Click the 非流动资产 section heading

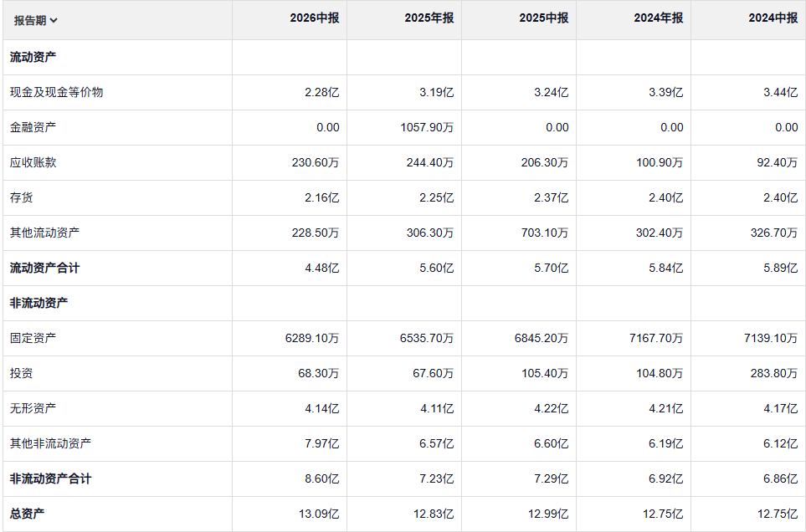[x=39, y=303]
